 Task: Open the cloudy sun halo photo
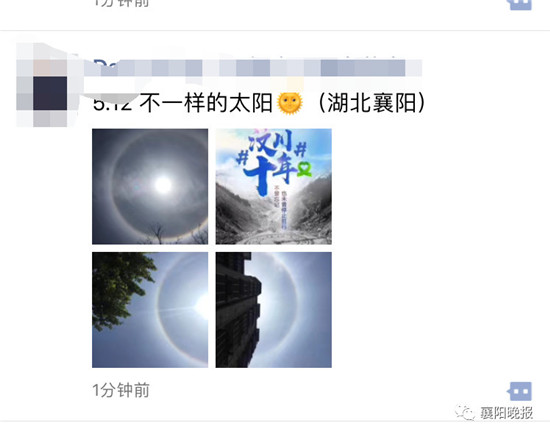[x=150, y=186]
